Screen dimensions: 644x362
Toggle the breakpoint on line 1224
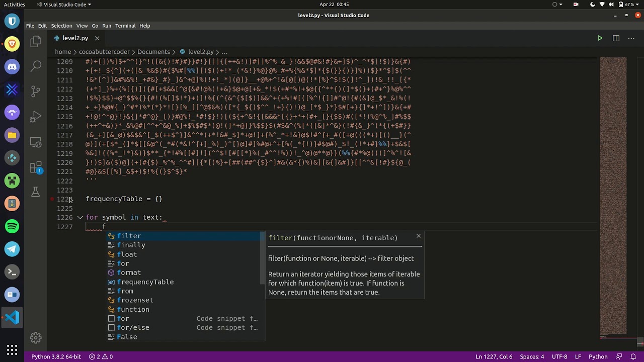coord(52,199)
